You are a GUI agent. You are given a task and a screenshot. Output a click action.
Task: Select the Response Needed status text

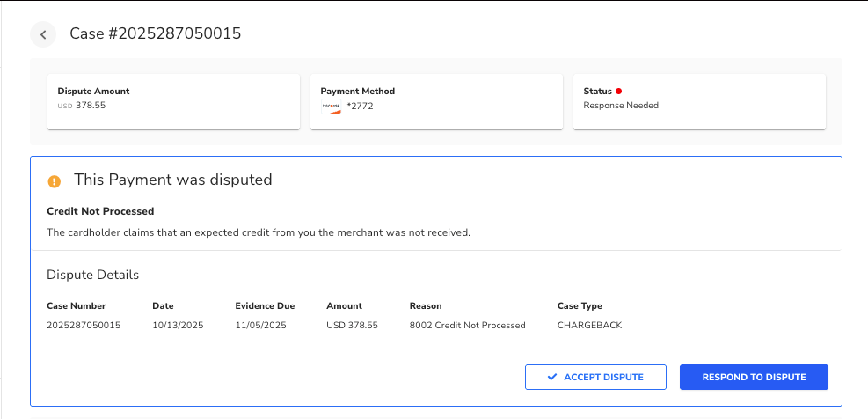tap(621, 106)
